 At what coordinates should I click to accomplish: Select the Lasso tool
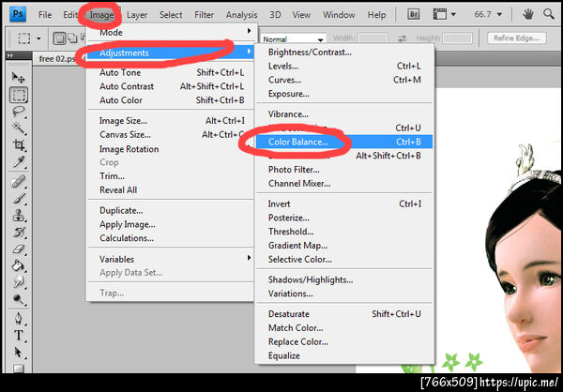pyautogui.click(x=18, y=112)
